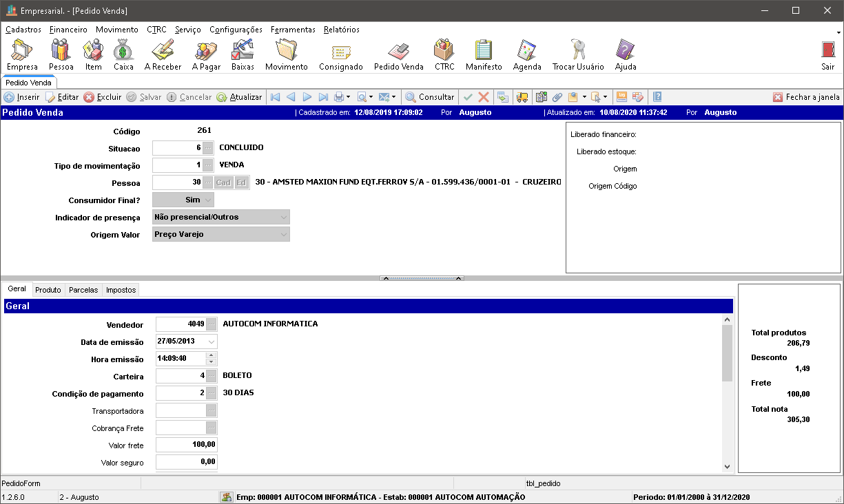844x504 pixels.
Task: Click the Sair exit icon
Action: pyautogui.click(x=827, y=54)
